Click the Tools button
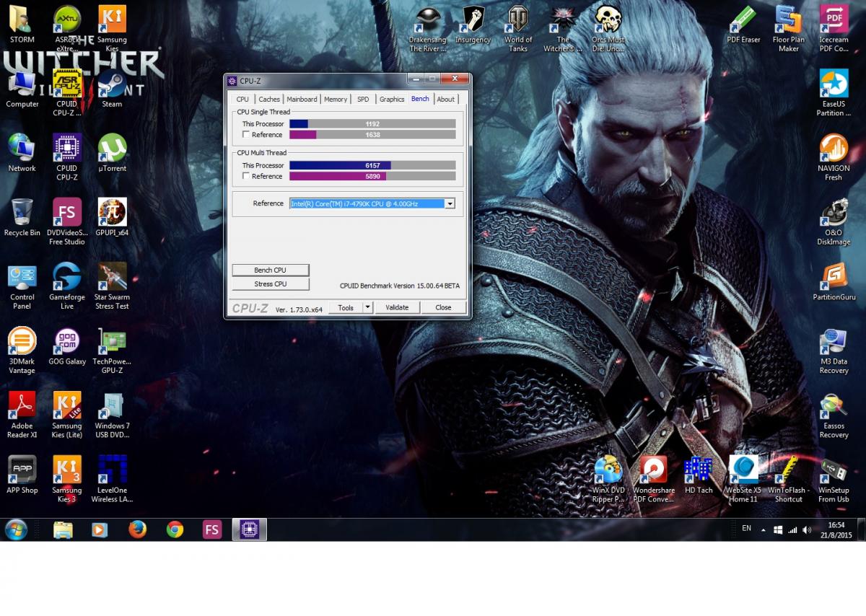The width and height of the screenshot is (866, 616). point(346,307)
